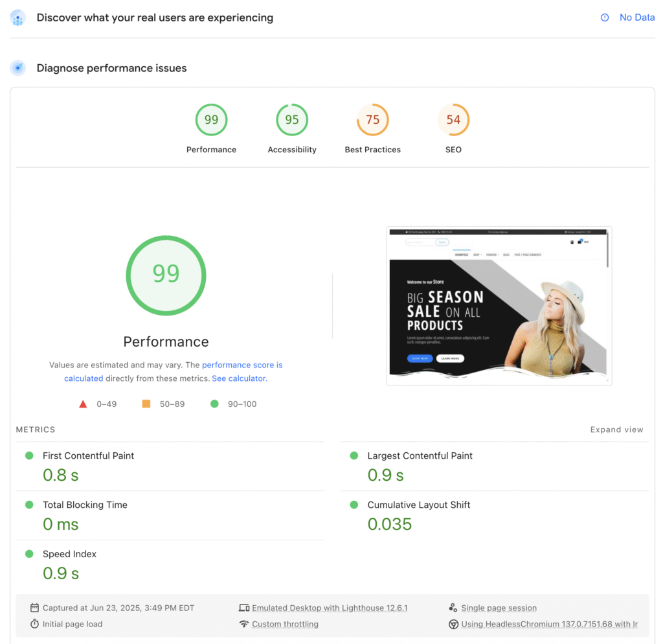Click the info icon beside No Data
Viewport: 663px width, 644px height.
coord(605,18)
